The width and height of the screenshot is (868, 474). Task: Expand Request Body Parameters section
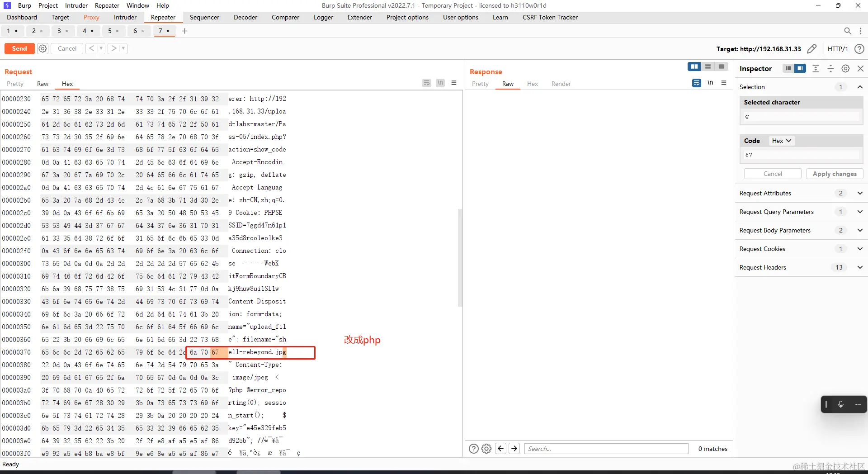(x=860, y=230)
